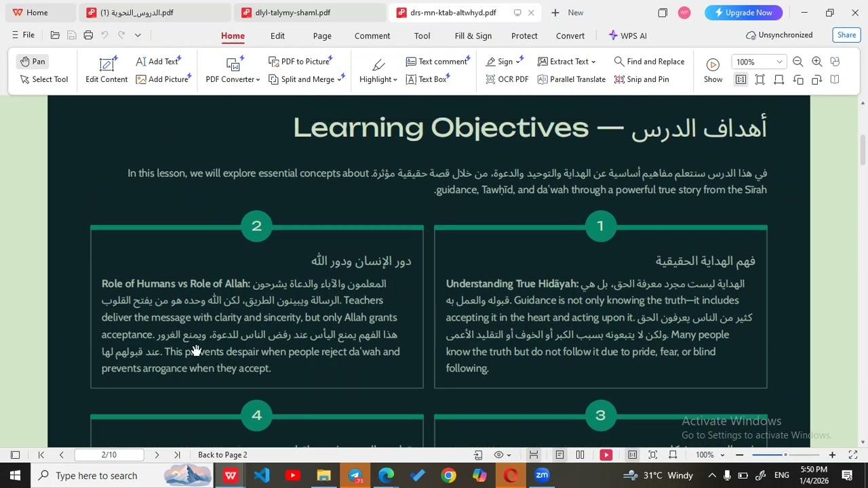Toggle eye protection mode icon

tap(499, 455)
